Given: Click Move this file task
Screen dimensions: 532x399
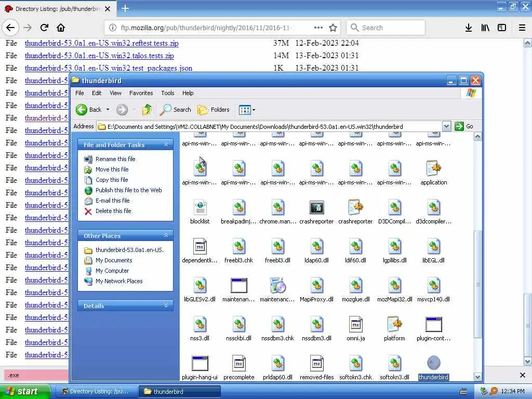Looking at the screenshot, I should pyautogui.click(x=112, y=169).
